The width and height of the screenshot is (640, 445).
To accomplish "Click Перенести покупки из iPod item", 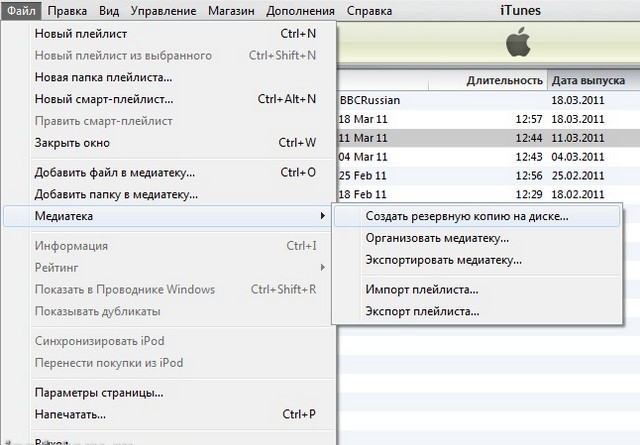I will coord(176,363).
